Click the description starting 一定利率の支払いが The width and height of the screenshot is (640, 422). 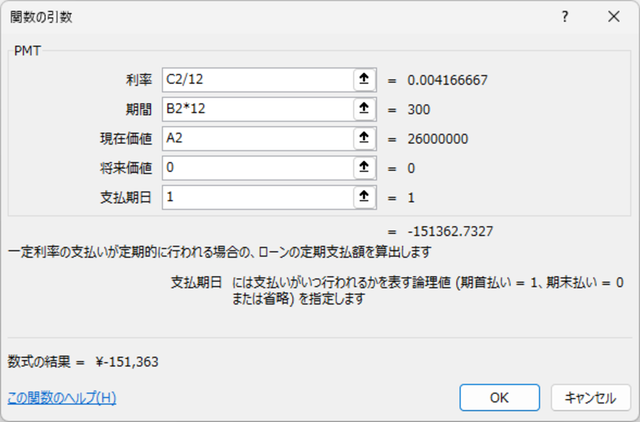[220, 252]
